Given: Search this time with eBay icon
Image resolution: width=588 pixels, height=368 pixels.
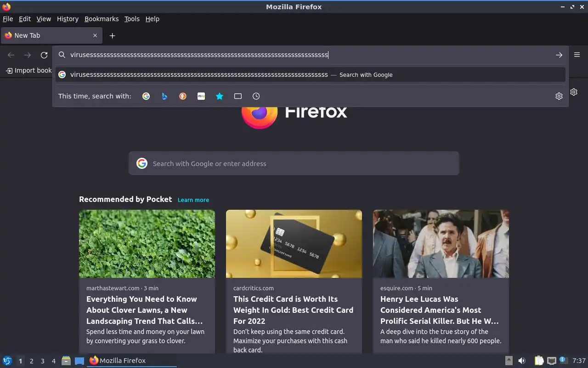Looking at the screenshot, I should 201,96.
